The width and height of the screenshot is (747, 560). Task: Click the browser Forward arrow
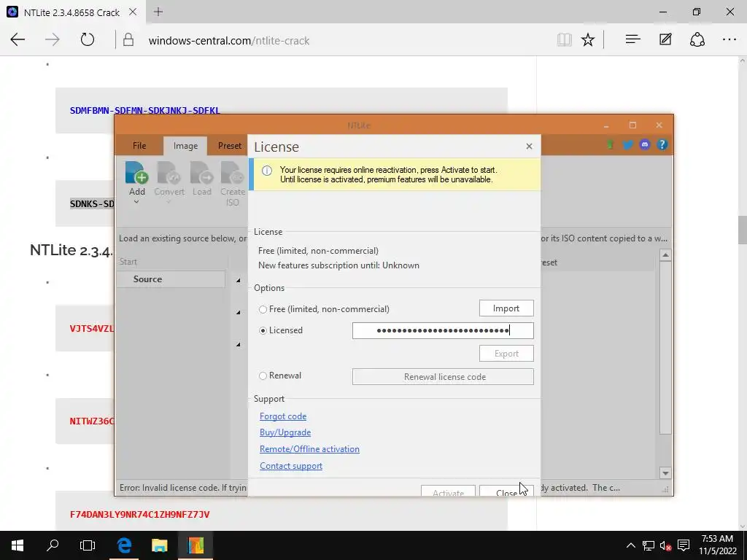pos(53,39)
